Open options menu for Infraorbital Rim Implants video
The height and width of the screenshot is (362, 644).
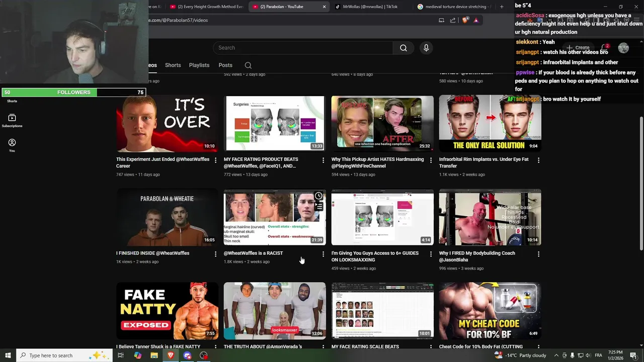click(538, 160)
